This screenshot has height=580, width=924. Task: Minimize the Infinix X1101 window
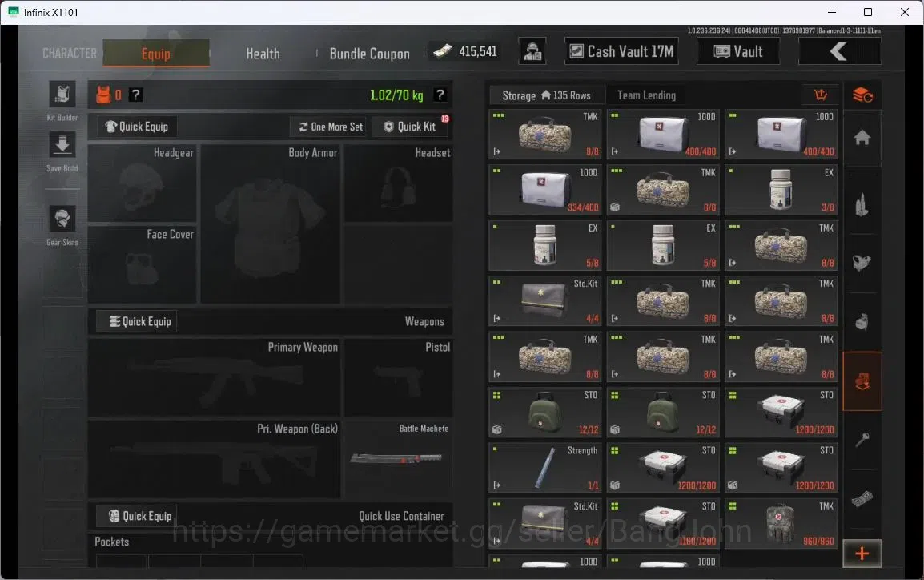[x=831, y=12]
